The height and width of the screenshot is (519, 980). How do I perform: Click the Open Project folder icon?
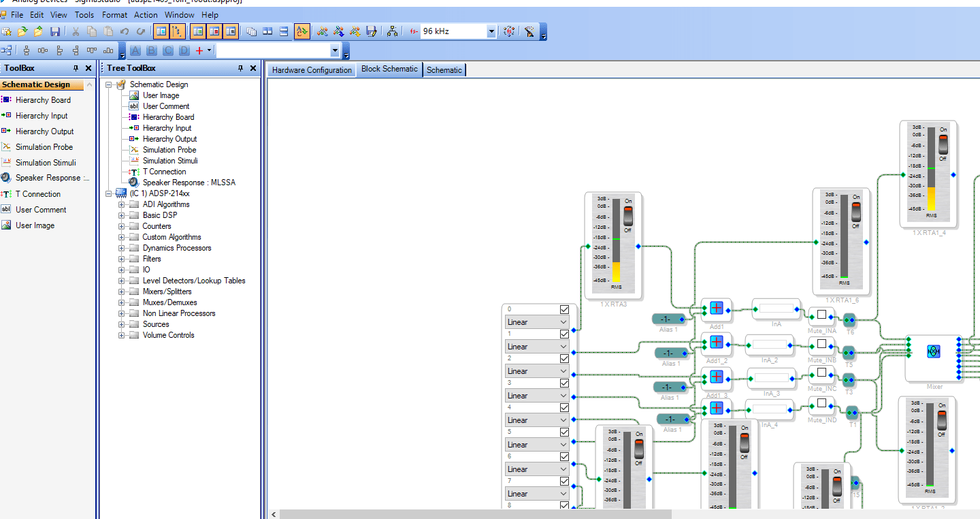(22, 31)
